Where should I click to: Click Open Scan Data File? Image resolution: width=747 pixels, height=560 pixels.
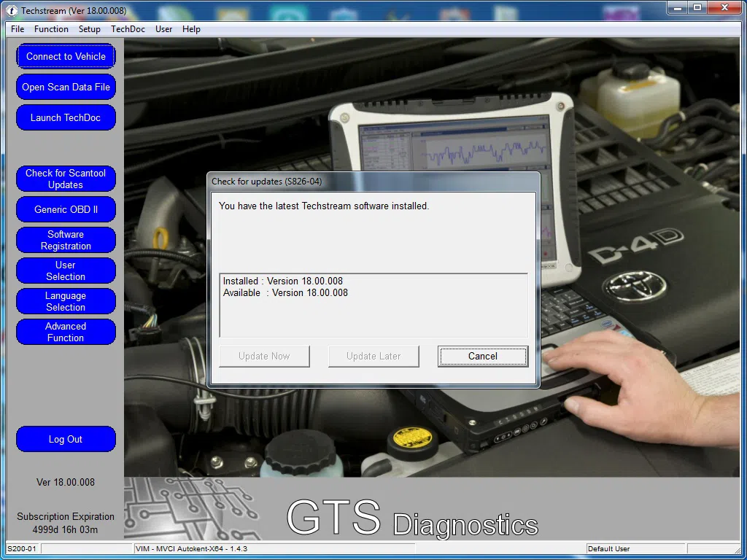[66, 87]
